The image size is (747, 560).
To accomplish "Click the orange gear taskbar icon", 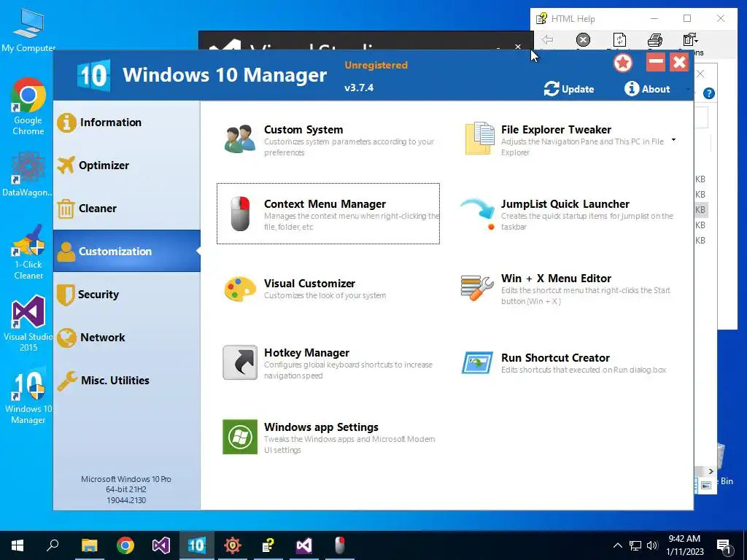I will (x=233, y=545).
